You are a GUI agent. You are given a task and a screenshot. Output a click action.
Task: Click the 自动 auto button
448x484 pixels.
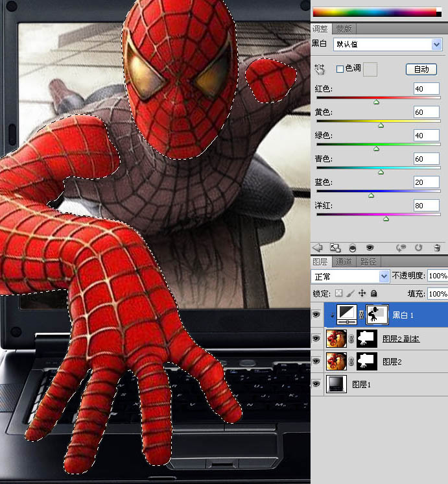click(x=421, y=69)
